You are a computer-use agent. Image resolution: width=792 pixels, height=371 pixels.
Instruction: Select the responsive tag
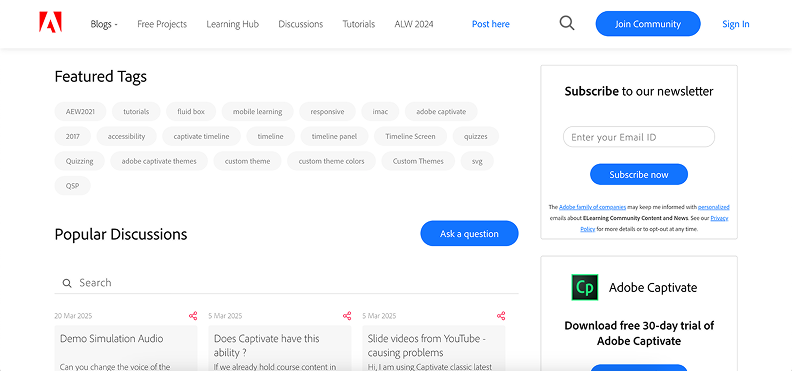pyautogui.click(x=327, y=112)
